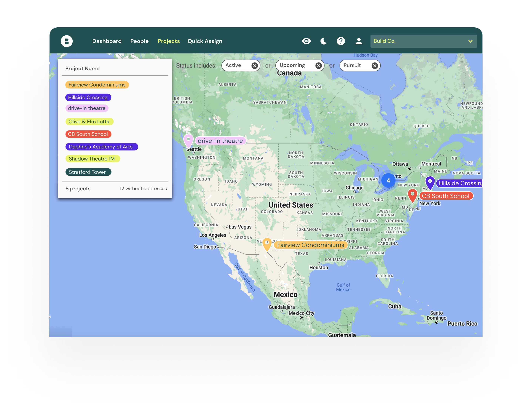
Task: Click the orange Fairview Condominiums map pin
Action: tap(267, 244)
